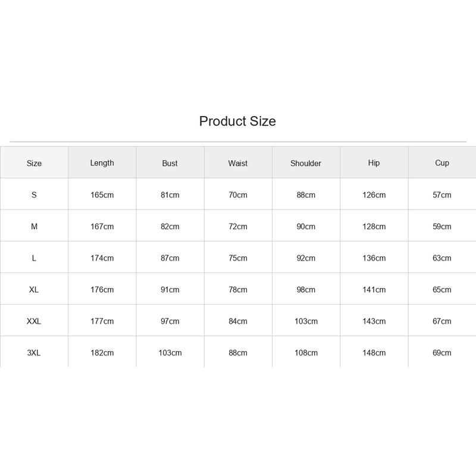Image resolution: width=476 pixels, height=476 pixels.
Task: Click the 59cm cup cell
Action: [x=441, y=227]
